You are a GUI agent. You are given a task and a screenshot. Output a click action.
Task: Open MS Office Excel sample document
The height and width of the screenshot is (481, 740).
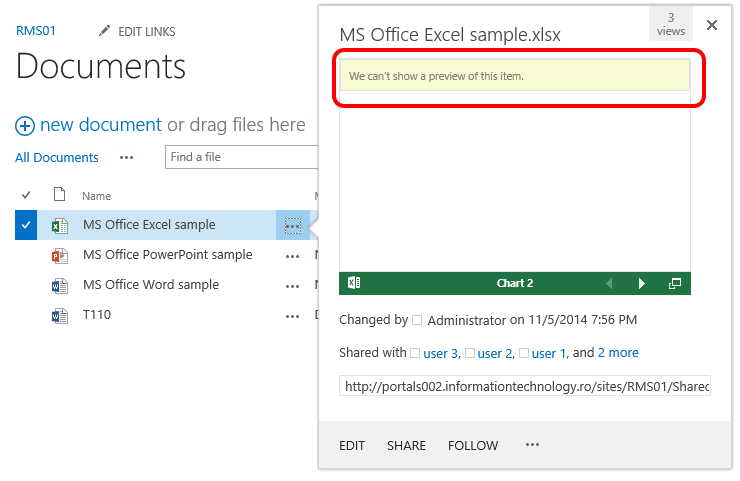point(149,225)
